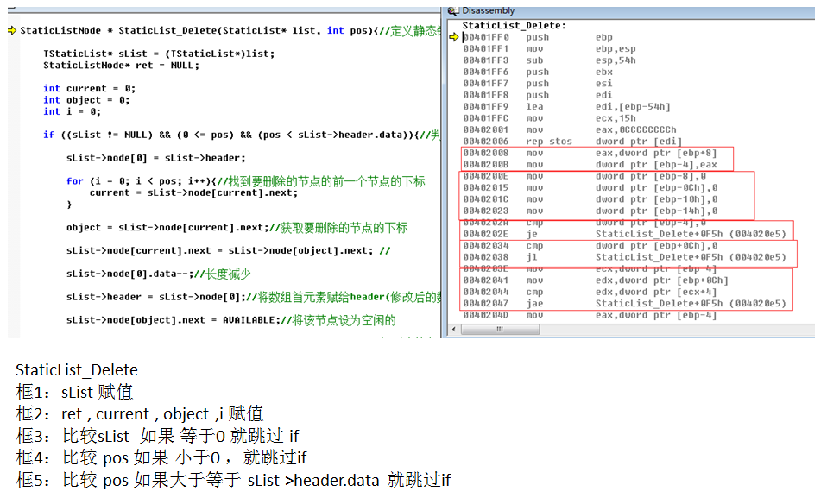Viewport: 827px width, 504px height.
Task: Click the Disassembly panel title text
Action: click(488, 10)
